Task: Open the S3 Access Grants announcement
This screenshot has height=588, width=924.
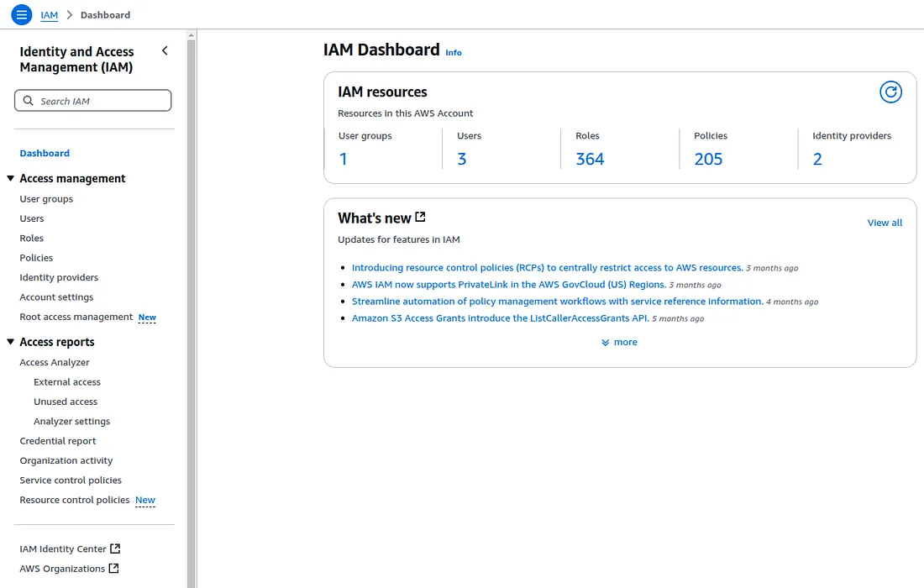Action: [500, 318]
